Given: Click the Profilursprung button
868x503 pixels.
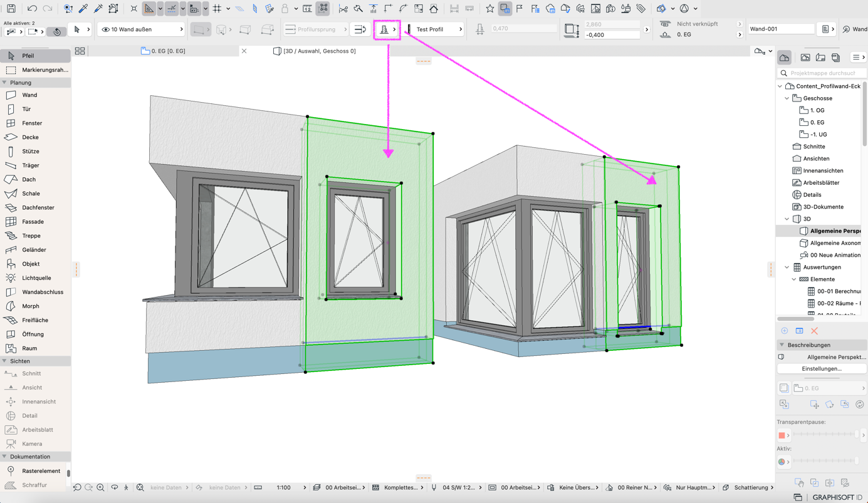Looking at the screenshot, I should (x=315, y=29).
